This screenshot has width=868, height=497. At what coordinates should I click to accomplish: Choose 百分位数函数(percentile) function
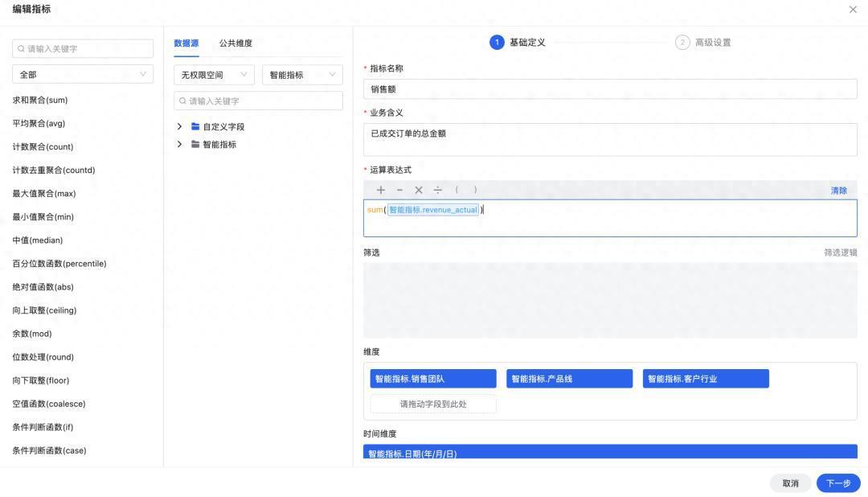[x=59, y=264]
